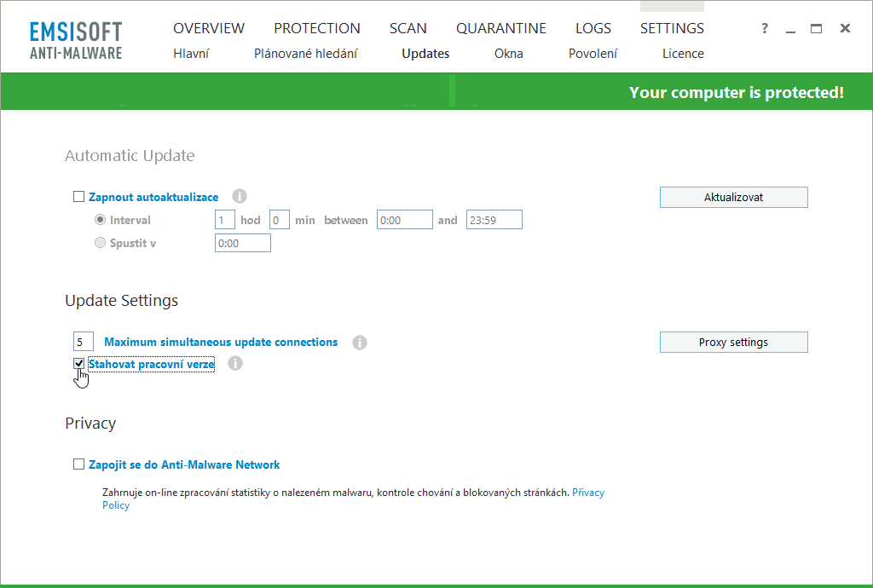Click the interval minutes field
Screen dimensions: 873x588
[x=280, y=220]
